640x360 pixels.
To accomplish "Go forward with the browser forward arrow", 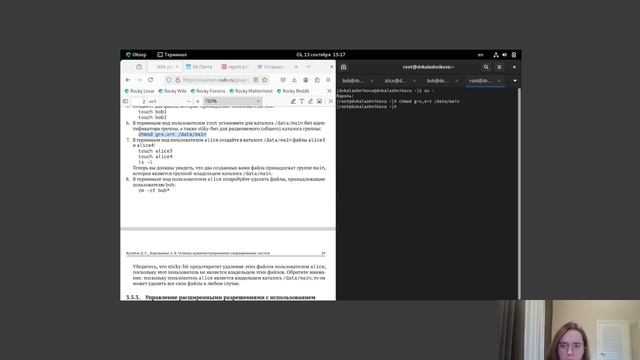I will [139, 80].
